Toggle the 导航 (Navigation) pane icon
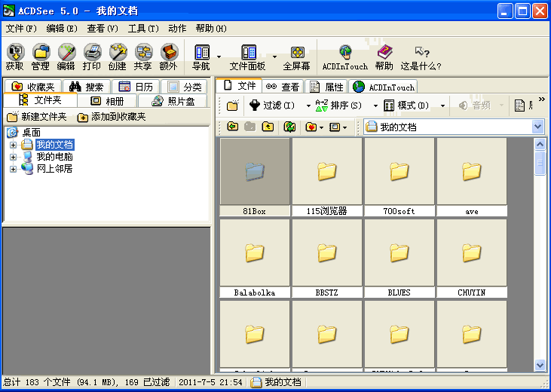551x392 pixels. [201, 57]
